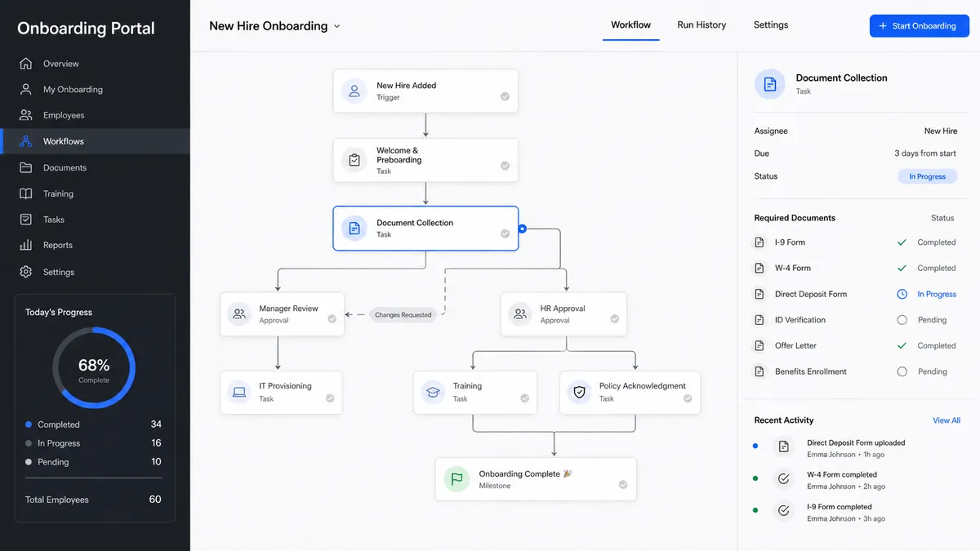Click the '3 days from start' due value
This screenshot has height=551, width=980.
[x=925, y=153]
